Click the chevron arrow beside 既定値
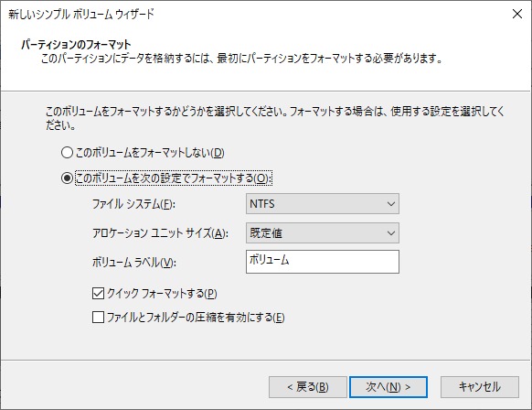 tap(391, 233)
